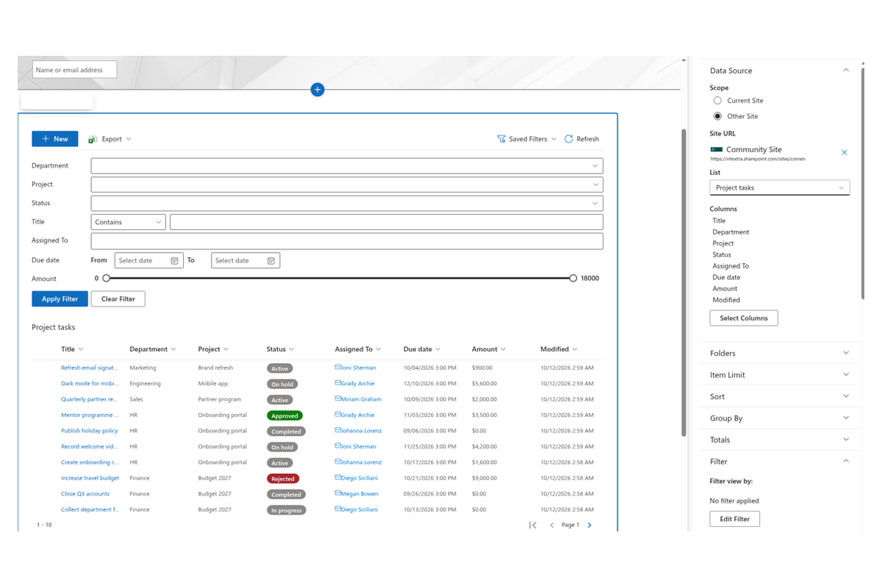
Task: Click the Select Columns button
Action: 744,318
